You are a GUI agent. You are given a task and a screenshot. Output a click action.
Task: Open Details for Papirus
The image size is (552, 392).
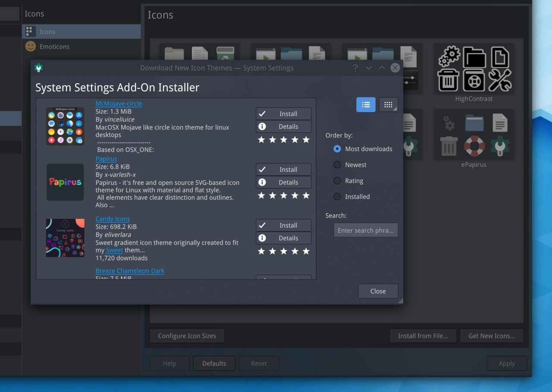(283, 182)
